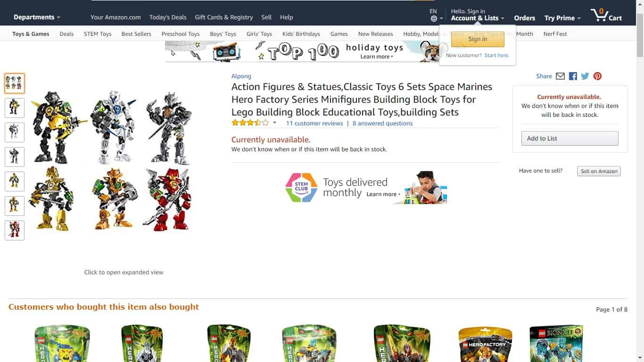Share this product via email icon

(x=560, y=76)
